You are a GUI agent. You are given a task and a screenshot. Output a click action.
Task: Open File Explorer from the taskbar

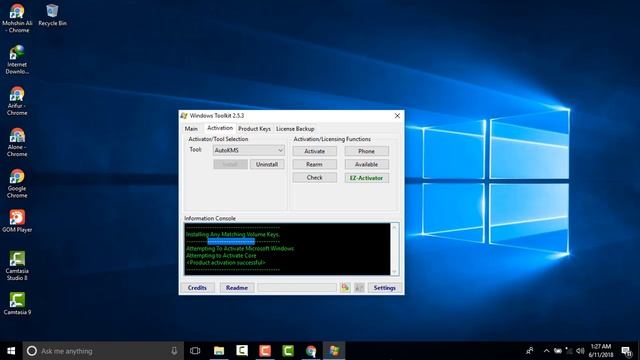coord(219,351)
